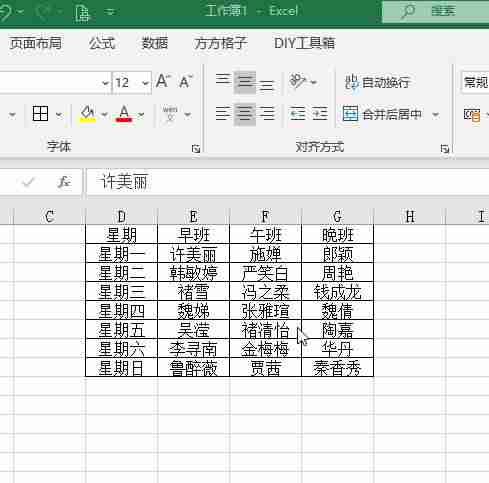The height and width of the screenshot is (483, 489).
Task: Select column F header
Action: click(266, 217)
